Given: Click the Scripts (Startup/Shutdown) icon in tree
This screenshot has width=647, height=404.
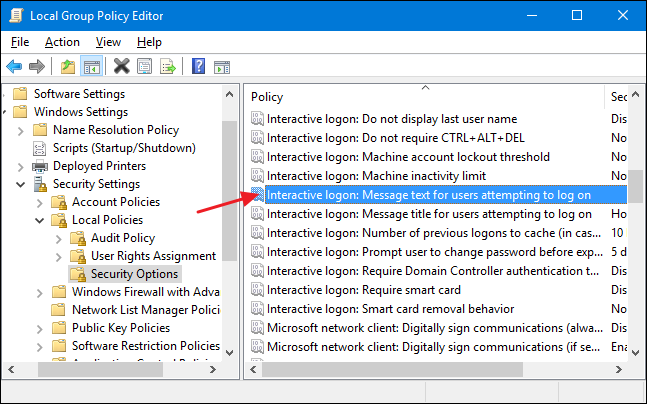Looking at the screenshot, I should coord(40,147).
